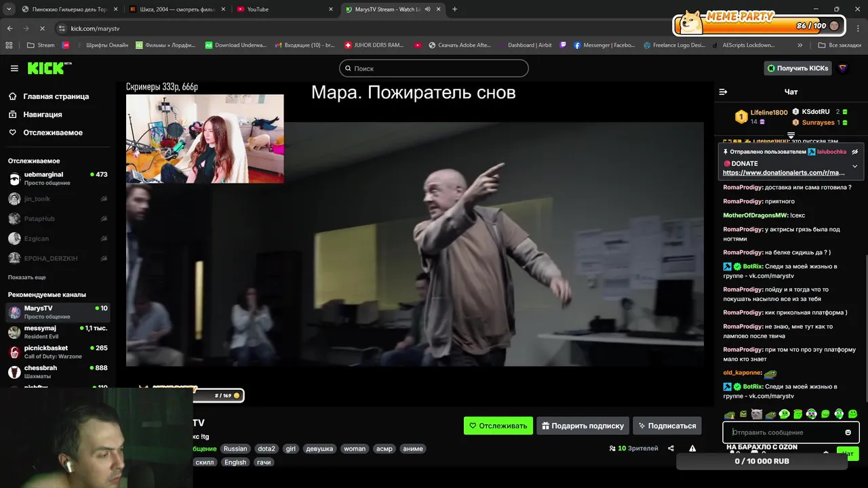Click the streamer webcam overlay thumbnail

[205, 139]
